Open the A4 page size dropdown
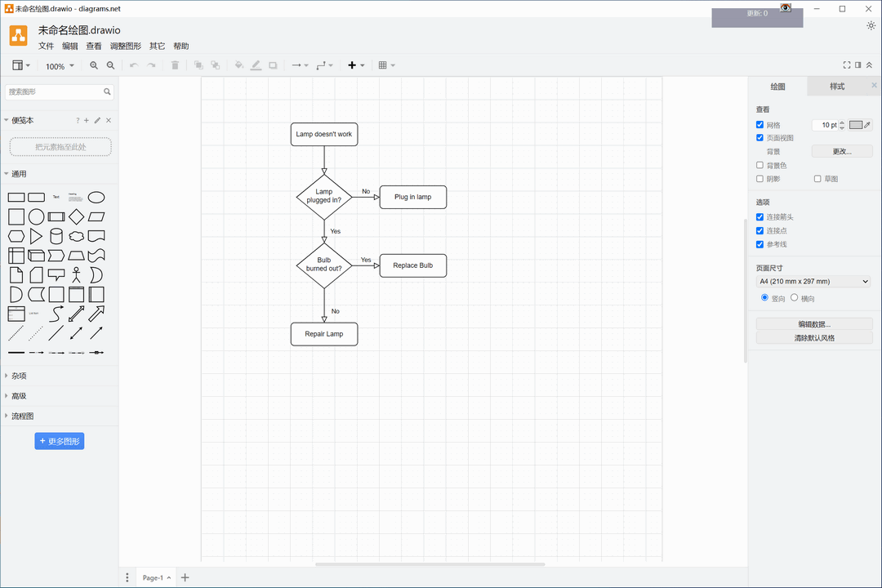The width and height of the screenshot is (882, 588). point(814,282)
